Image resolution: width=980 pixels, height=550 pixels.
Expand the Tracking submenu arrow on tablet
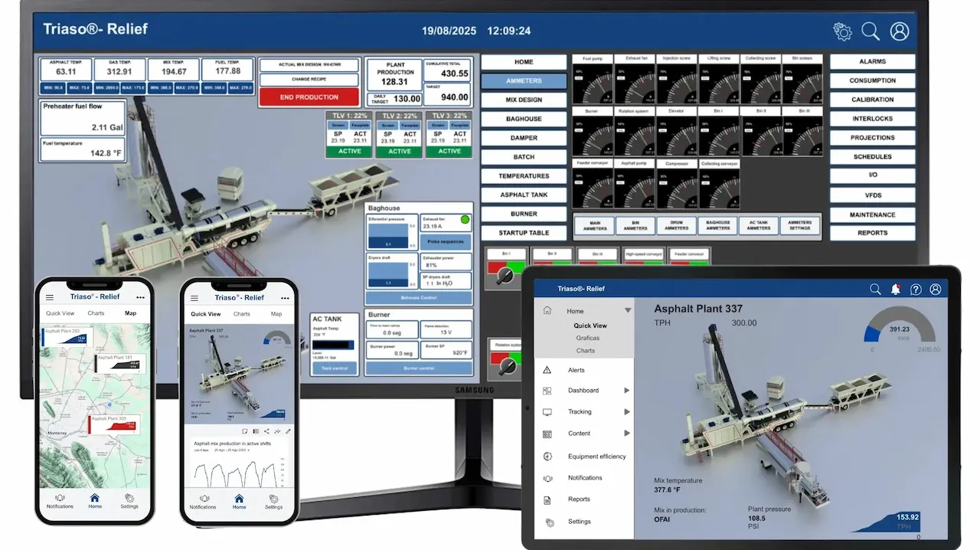(626, 412)
